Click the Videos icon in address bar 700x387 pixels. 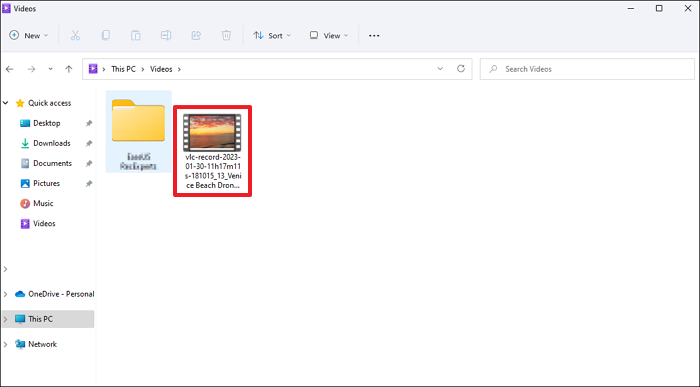tap(93, 69)
